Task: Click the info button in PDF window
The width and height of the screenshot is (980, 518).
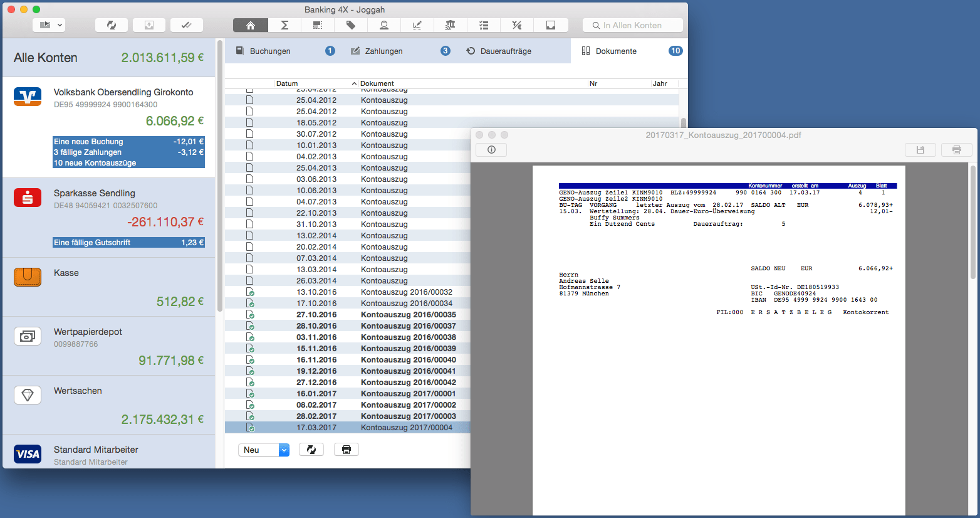Action: pos(491,150)
